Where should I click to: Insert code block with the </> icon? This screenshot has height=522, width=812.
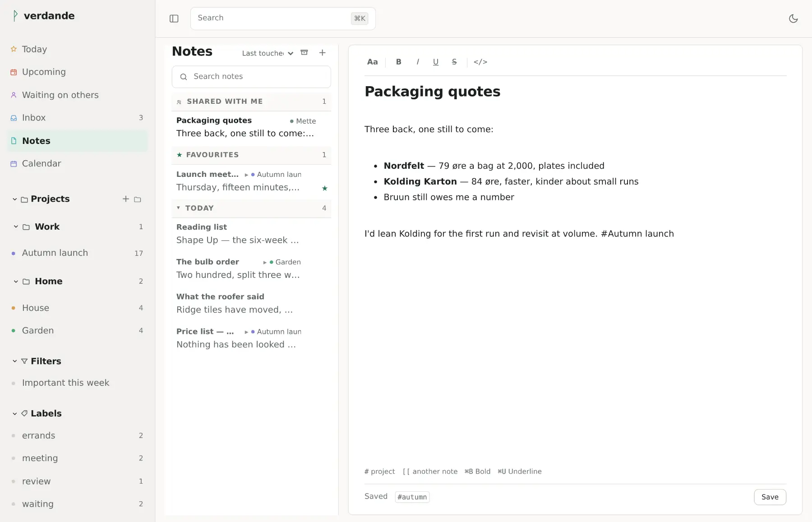tap(480, 62)
